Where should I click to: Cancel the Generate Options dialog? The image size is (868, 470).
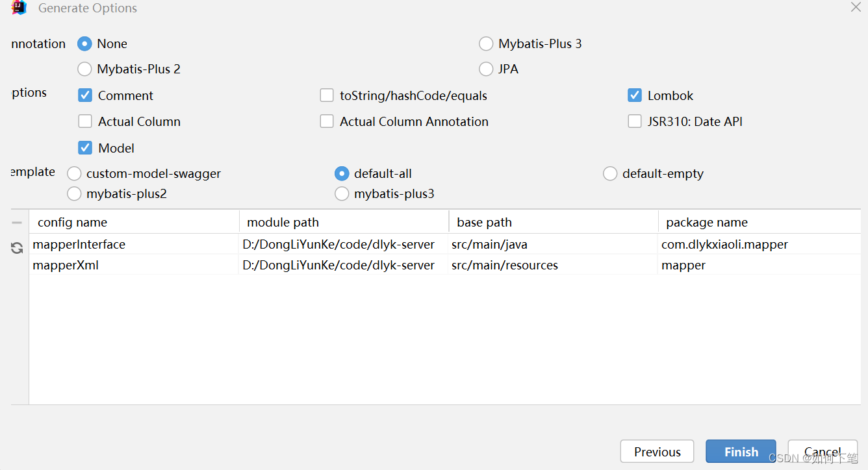pyautogui.click(x=823, y=451)
